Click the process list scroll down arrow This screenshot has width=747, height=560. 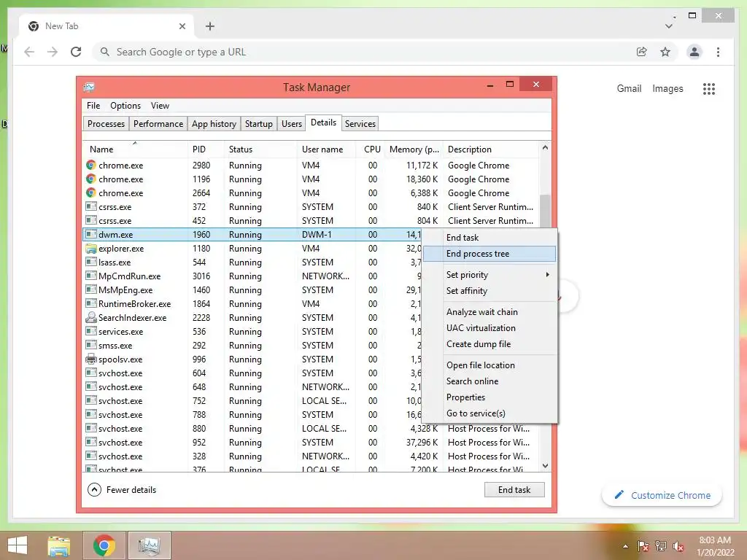545,466
